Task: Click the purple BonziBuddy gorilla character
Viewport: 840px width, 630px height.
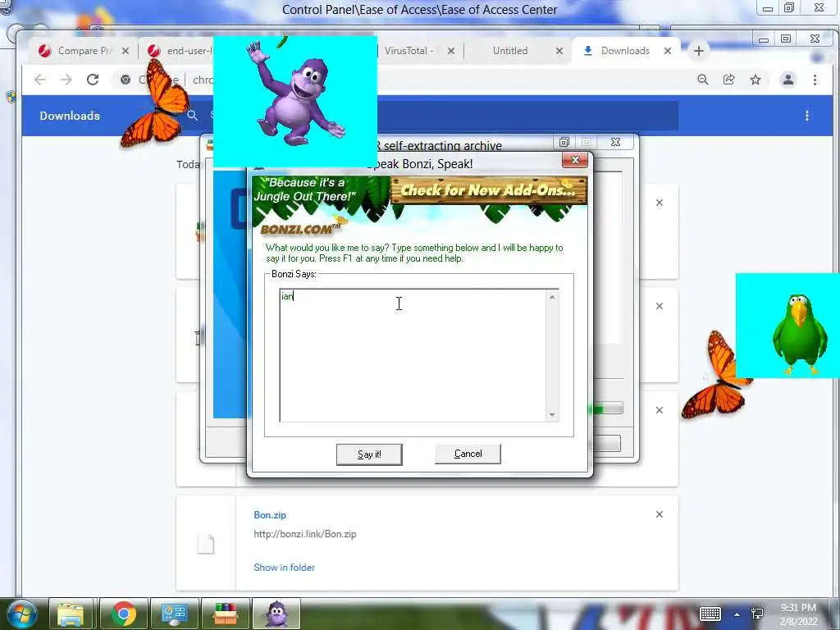Action: (x=295, y=97)
